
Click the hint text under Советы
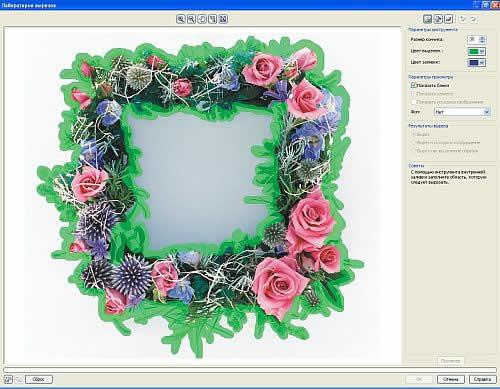pos(448,177)
